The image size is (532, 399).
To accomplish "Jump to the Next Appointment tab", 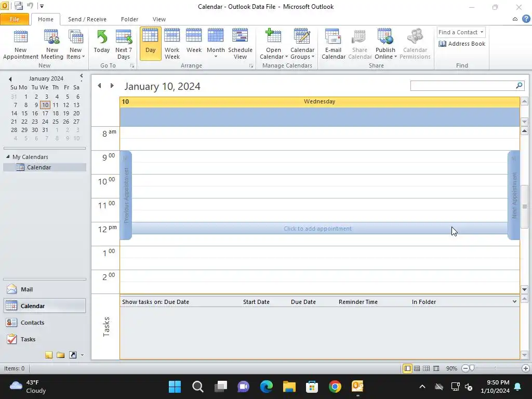I will coord(514,195).
